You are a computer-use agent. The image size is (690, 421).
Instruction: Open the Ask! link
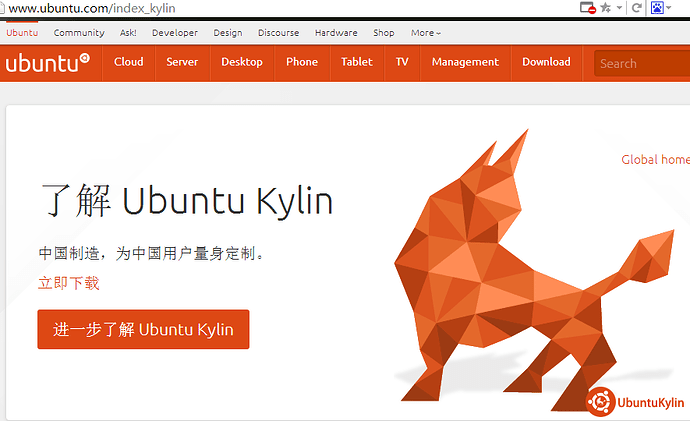point(128,33)
